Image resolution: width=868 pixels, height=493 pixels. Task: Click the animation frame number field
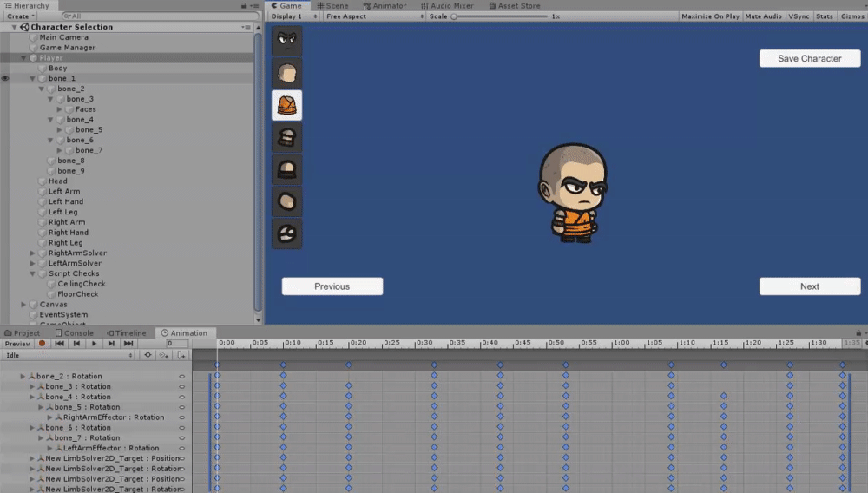[x=177, y=344]
